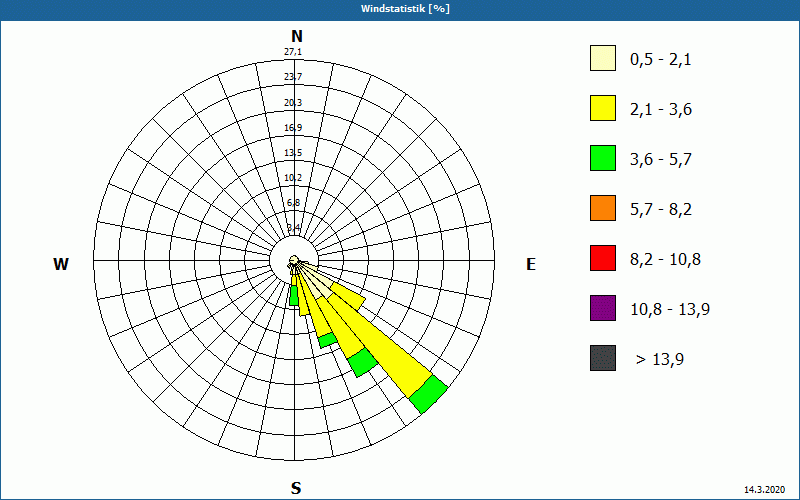Click the red 8,2 - 10,8 legend swatch
This screenshot has width=800, height=500.
tap(603, 258)
